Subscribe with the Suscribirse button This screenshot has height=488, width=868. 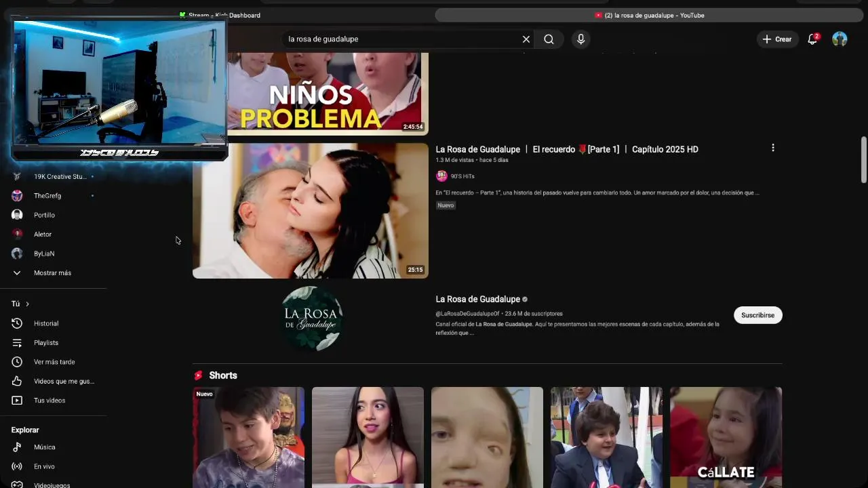[757, 315]
